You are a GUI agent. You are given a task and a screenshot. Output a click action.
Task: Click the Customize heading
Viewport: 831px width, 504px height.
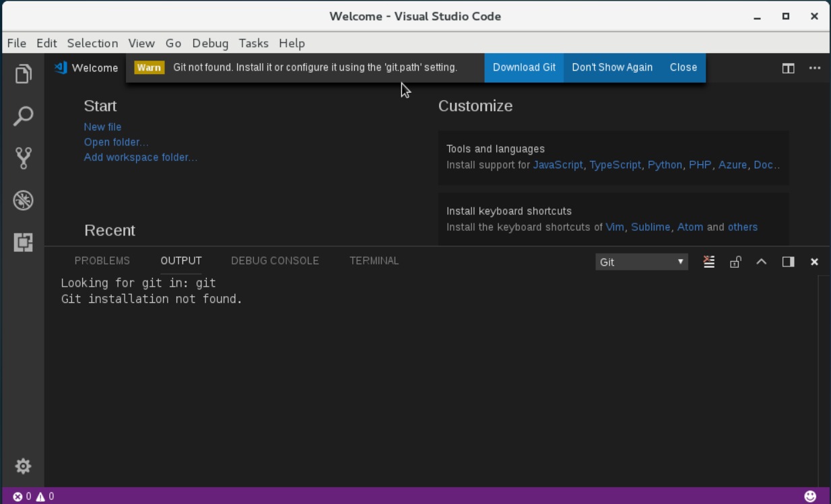(475, 106)
